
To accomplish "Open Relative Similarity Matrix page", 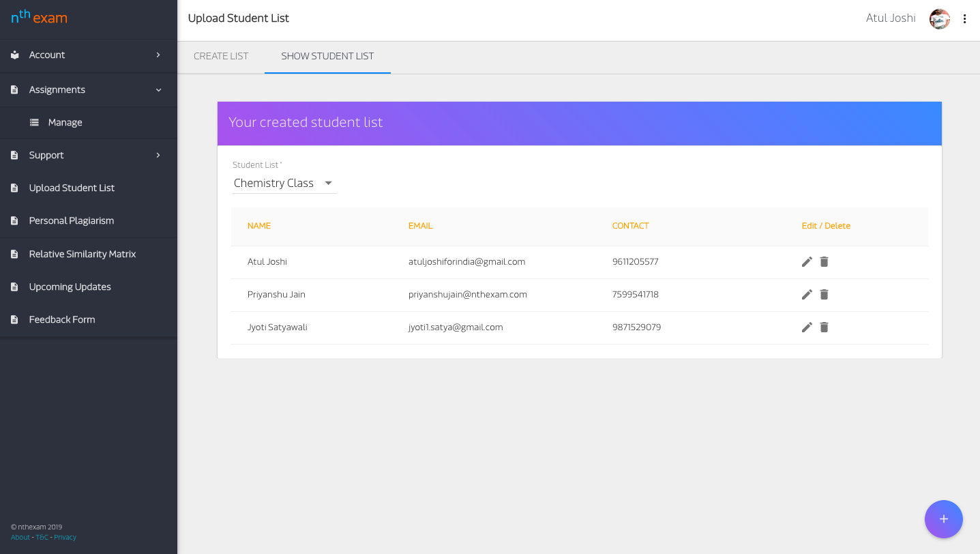I will (x=89, y=254).
